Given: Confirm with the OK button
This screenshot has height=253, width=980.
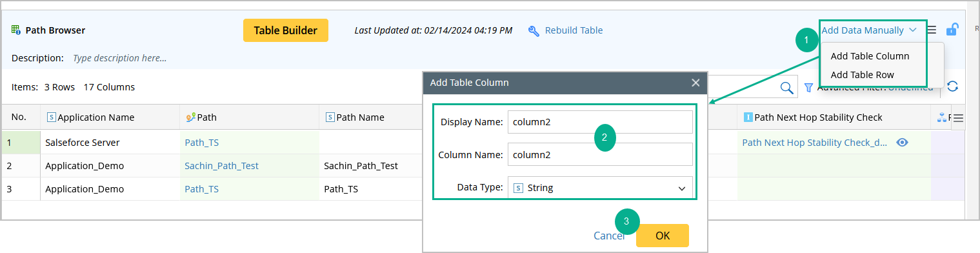Looking at the screenshot, I should [x=663, y=236].
